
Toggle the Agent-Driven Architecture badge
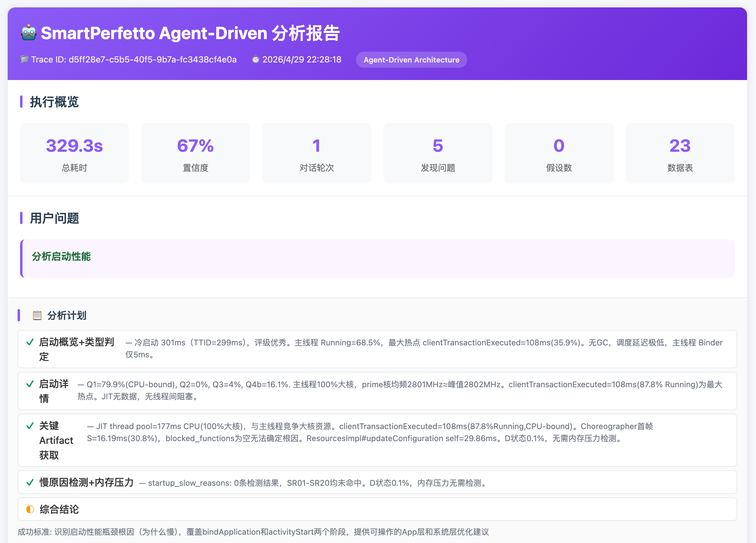tap(411, 60)
